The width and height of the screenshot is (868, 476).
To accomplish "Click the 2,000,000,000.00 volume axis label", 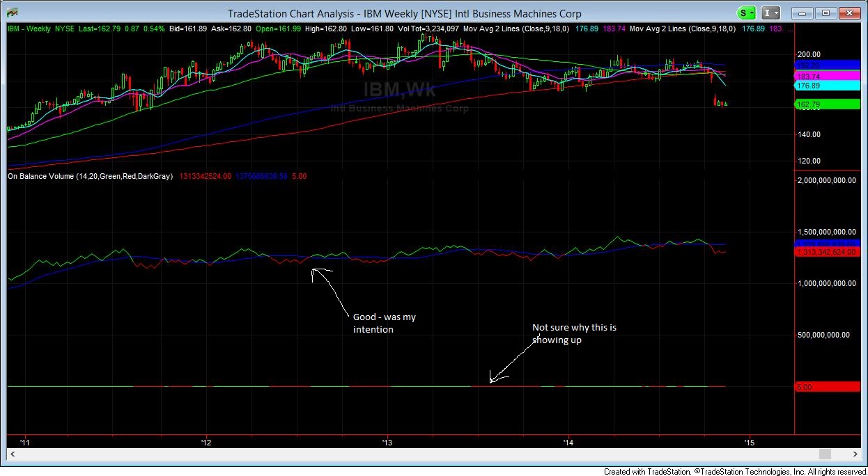I will click(x=828, y=180).
